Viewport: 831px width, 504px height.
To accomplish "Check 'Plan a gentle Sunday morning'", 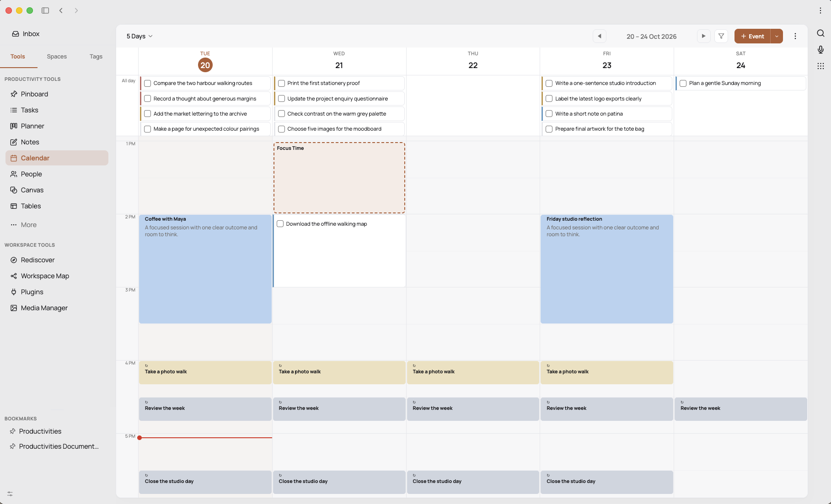I will click(683, 83).
